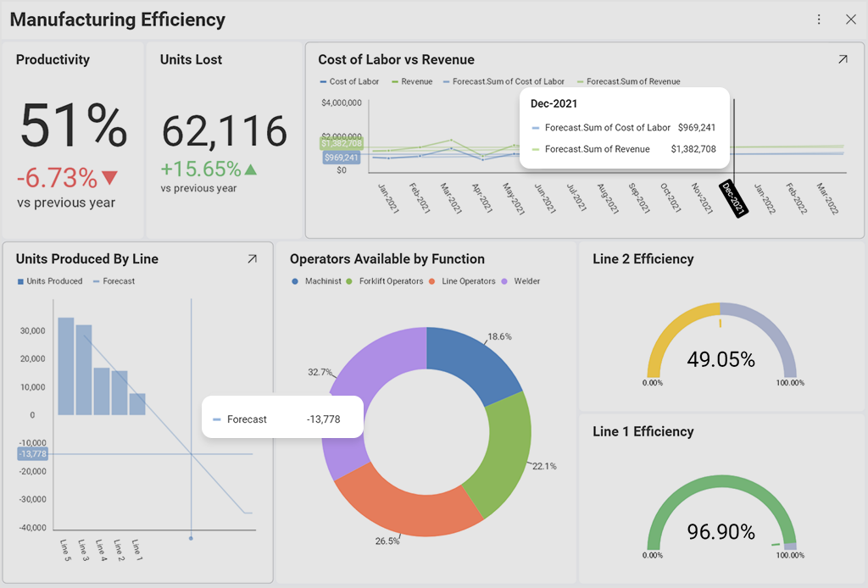This screenshot has width=868, height=588.
Task: Select the Welder legend entry
Action: pos(526,281)
